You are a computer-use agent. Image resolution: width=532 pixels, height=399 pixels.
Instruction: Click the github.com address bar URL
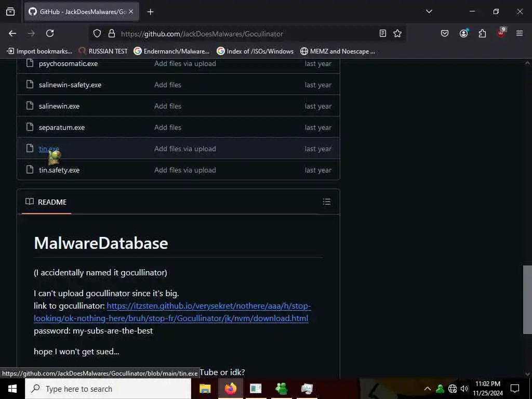click(x=202, y=34)
